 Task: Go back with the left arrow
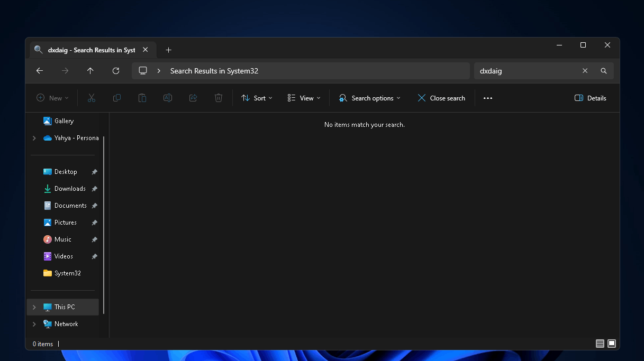(x=40, y=71)
